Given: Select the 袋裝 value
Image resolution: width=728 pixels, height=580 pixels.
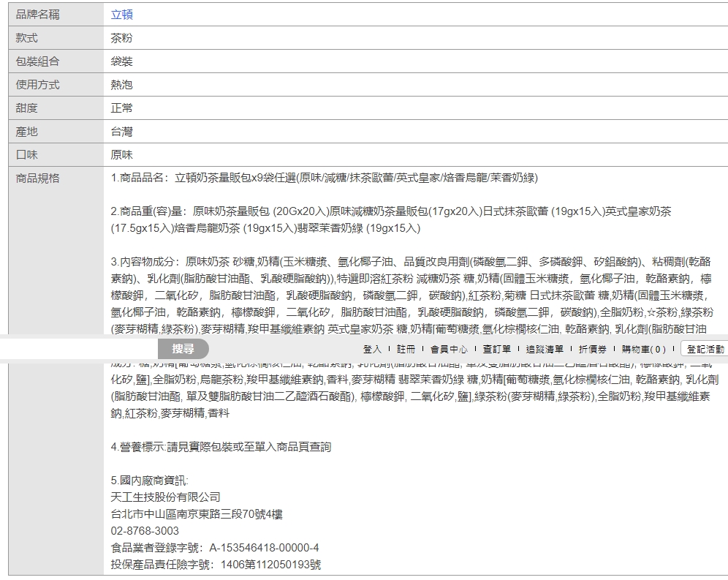Looking at the screenshot, I should tap(121, 61).
